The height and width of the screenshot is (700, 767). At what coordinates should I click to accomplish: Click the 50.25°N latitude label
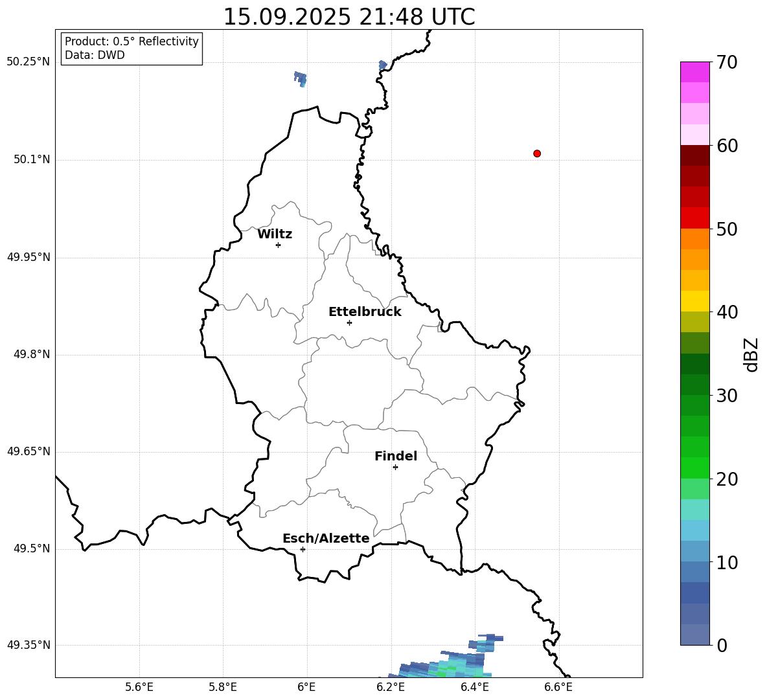28,62
